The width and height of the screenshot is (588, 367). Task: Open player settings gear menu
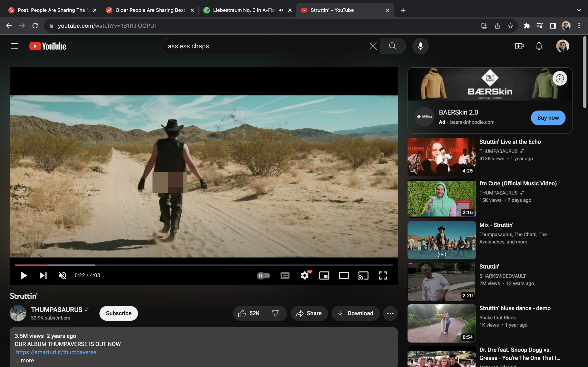[304, 275]
